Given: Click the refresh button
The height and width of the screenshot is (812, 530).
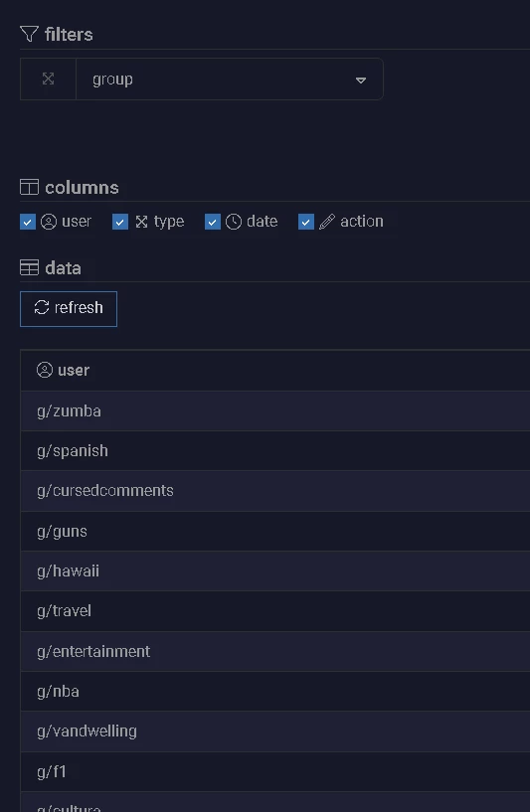Looking at the screenshot, I should [x=69, y=309].
